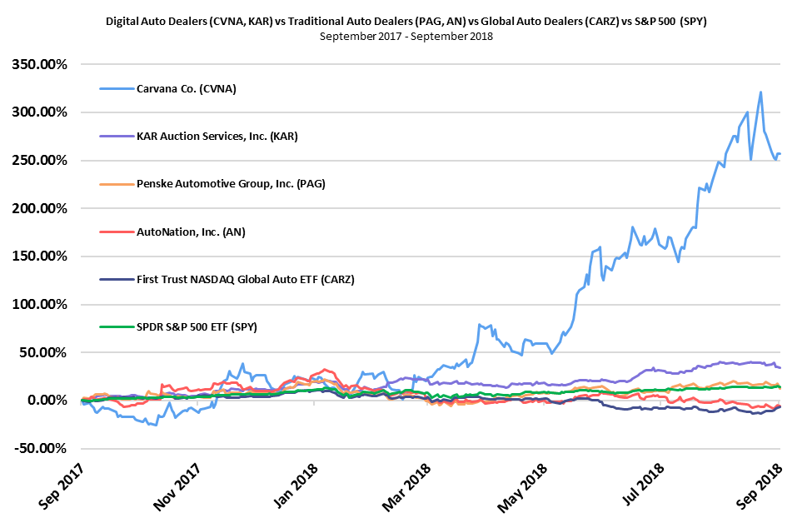
Task: Click the -50.00% y-axis label
Action: coord(41,448)
